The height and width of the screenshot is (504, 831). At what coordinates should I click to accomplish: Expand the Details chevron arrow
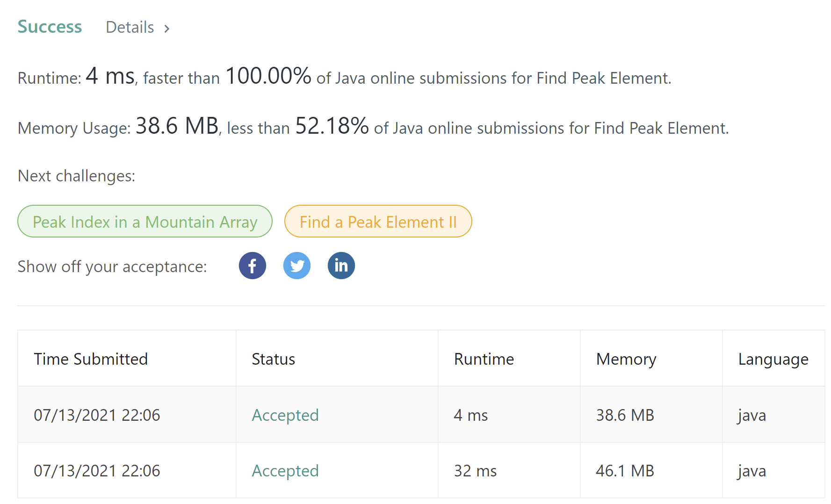pos(167,29)
